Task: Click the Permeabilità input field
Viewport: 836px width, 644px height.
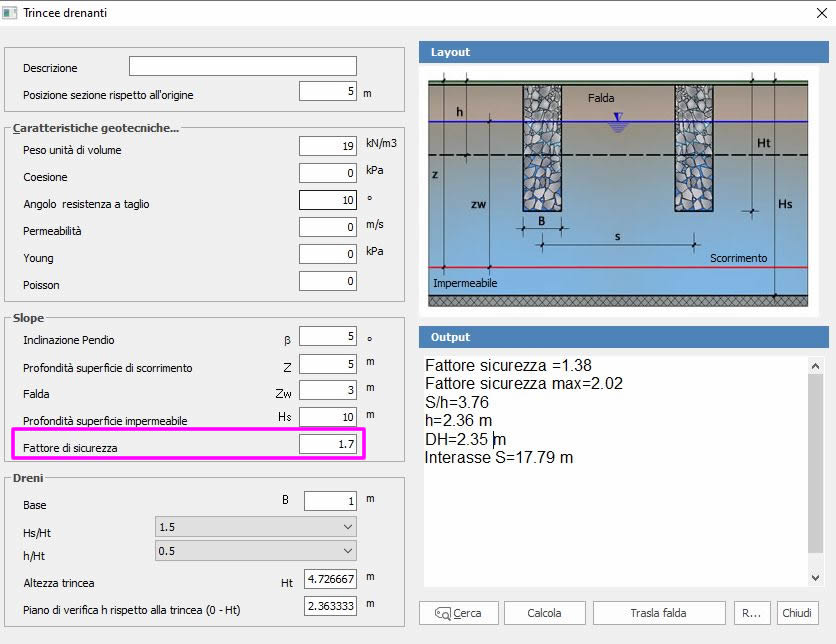Action: (x=328, y=227)
